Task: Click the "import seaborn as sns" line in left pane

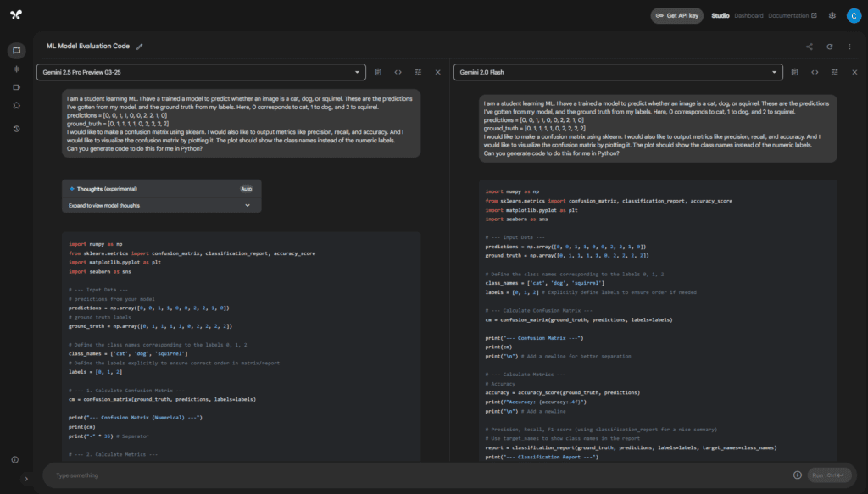Action: tap(100, 272)
